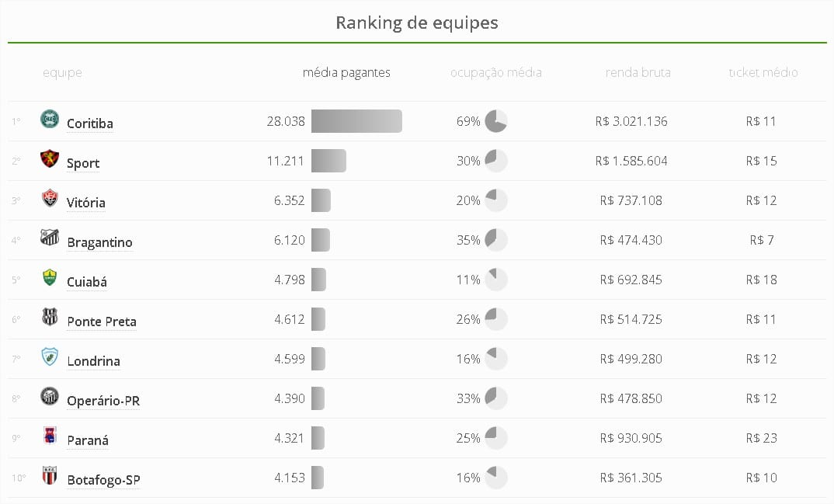Click the Bragantino crest icon
The width and height of the screenshot is (834, 504).
point(50,238)
